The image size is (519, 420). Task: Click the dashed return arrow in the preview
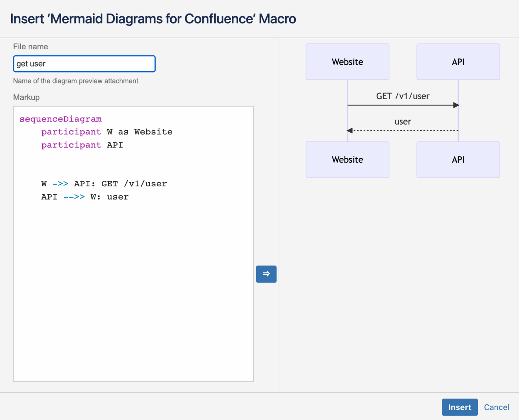[x=402, y=130]
